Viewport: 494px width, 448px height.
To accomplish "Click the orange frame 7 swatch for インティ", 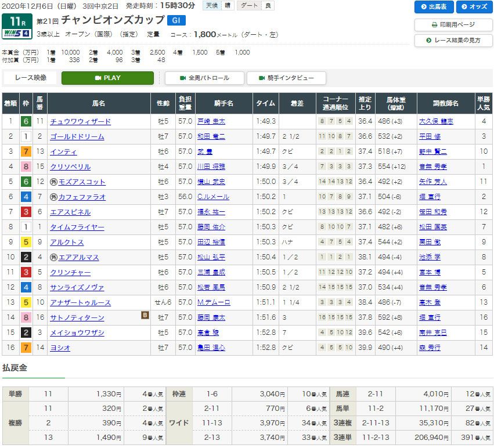I will [x=26, y=152].
